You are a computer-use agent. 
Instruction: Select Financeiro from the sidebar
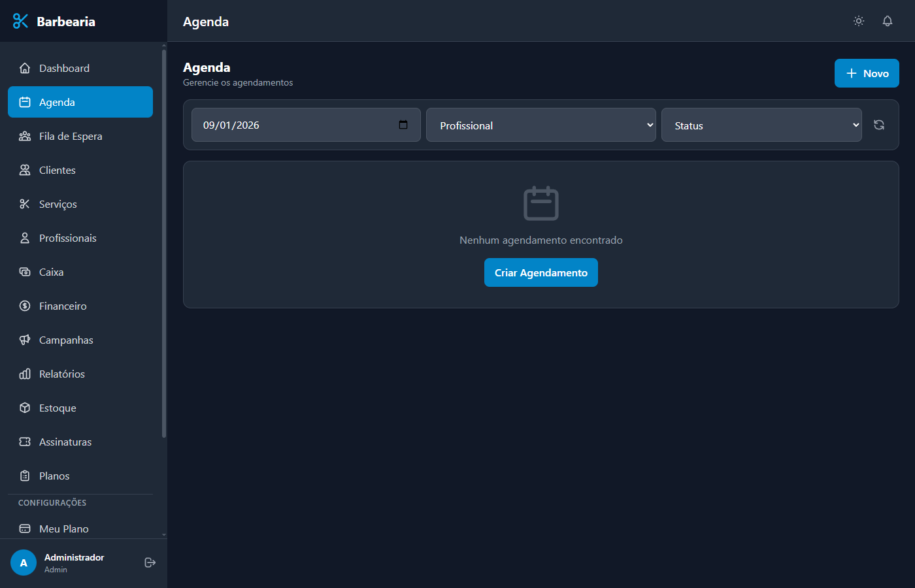tap(63, 306)
